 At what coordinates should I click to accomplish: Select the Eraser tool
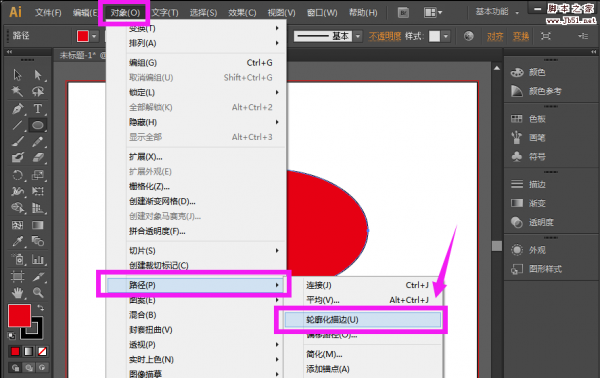pyautogui.click(x=38, y=158)
